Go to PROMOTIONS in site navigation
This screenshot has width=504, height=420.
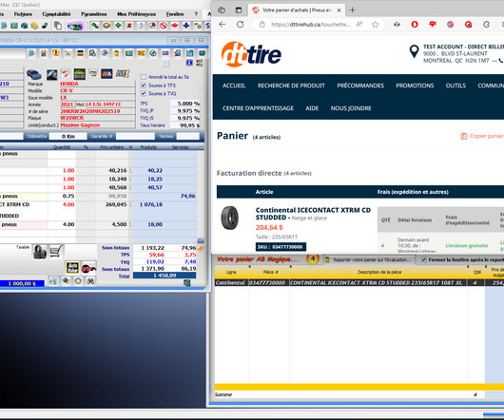click(415, 86)
